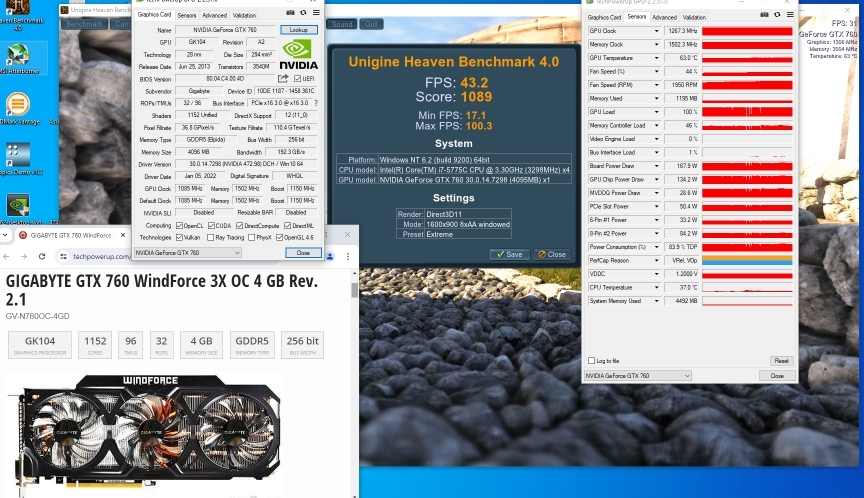Click the NVIDIA logo in GPU-Z
This screenshot has width=864, height=498.
(x=299, y=55)
